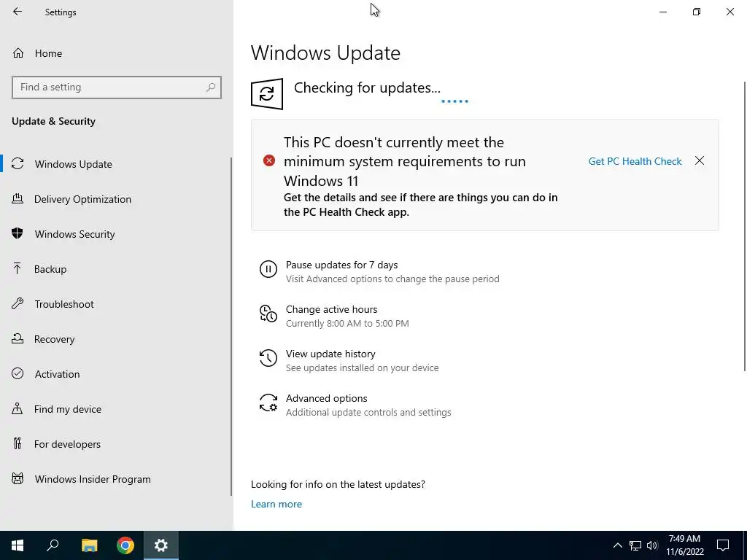Image resolution: width=747 pixels, height=560 pixels.
Task: Click the Windows Insider Program cat icon
Action: click(x=18, y=479)
